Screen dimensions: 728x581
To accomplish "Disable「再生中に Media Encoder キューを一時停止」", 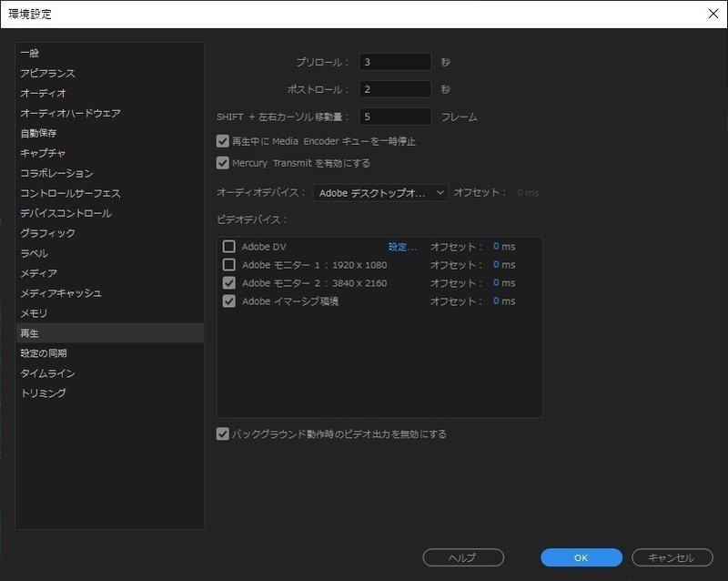I will click(221, 142).
